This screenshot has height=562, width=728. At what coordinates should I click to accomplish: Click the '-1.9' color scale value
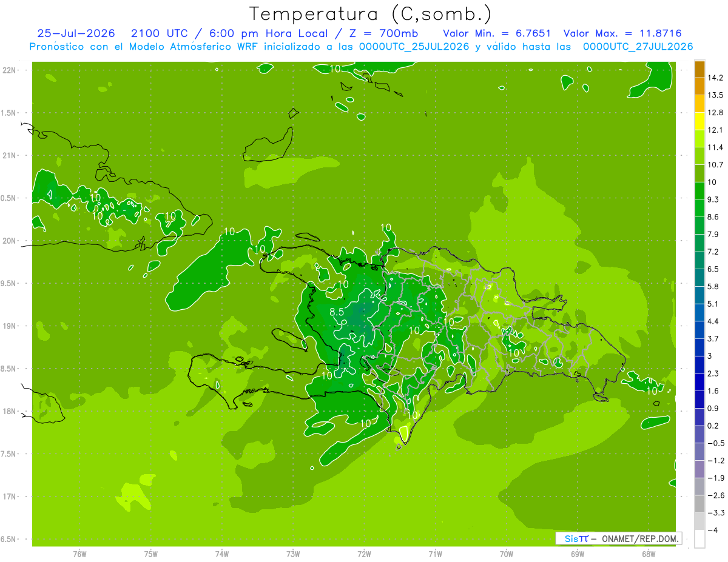click(715, 478)
